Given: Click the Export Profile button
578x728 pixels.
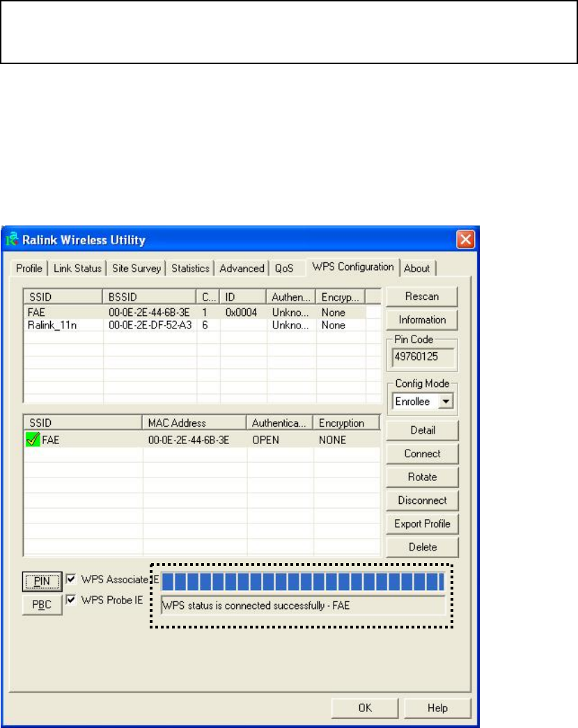Looking at the screenshot, I should (x=422, y=523).
